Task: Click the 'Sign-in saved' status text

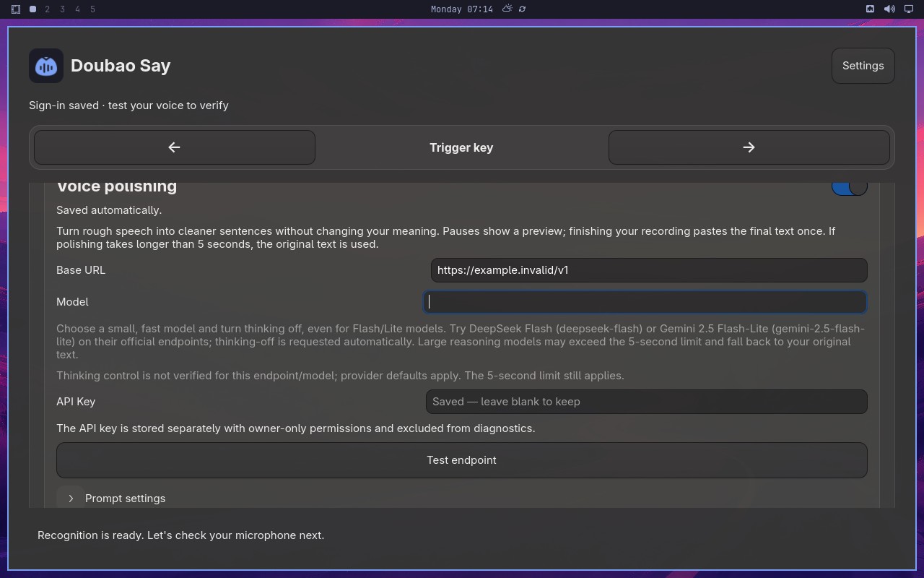Action: click(x=128, y=105)
